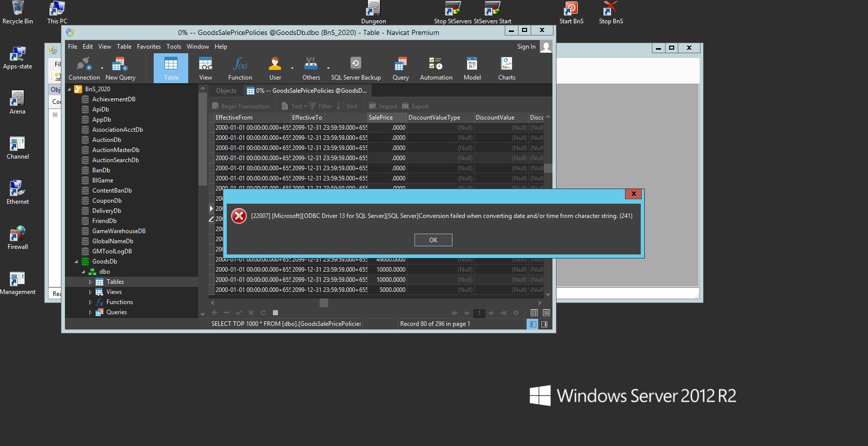Open Start BnS desktop shortcut
The height and width of the screenshot is (446, 868).
coord(571,13)
